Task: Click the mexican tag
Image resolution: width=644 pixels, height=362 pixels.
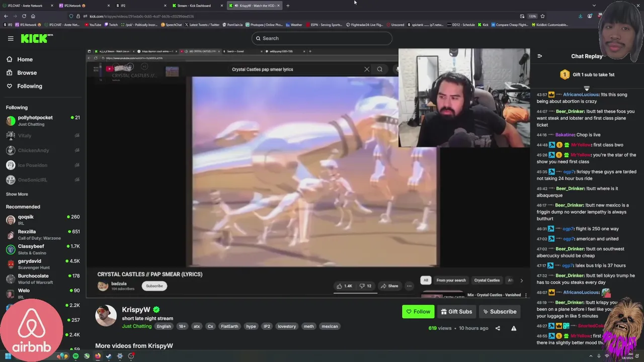Action: (330, 326)
